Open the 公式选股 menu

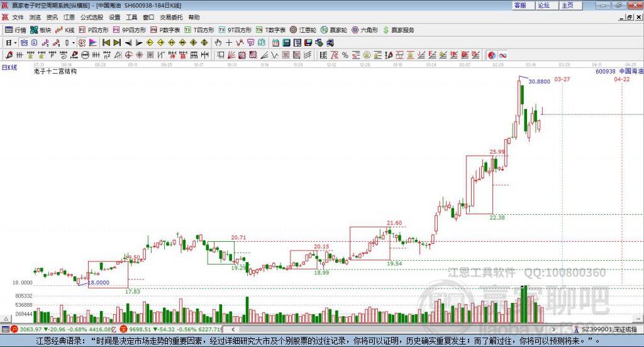pyautogui.click(x=92, y=17)
